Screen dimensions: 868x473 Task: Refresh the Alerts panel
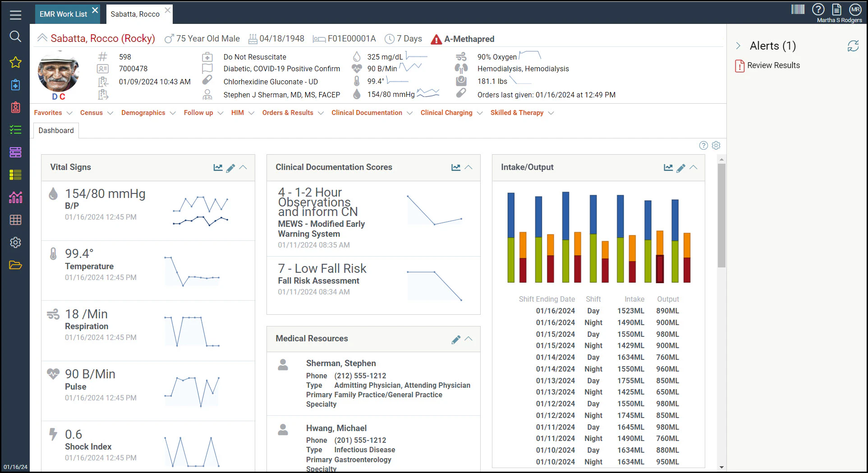pos(853,46)
